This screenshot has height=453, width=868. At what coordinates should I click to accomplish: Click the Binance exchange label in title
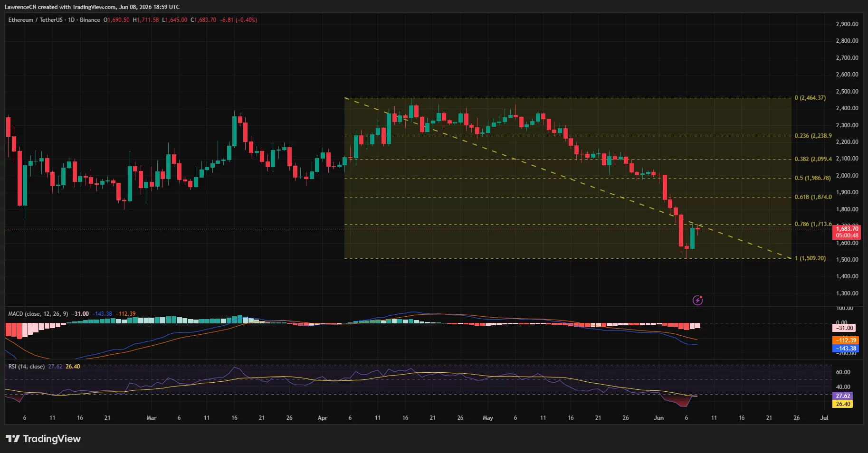[90, 20]
